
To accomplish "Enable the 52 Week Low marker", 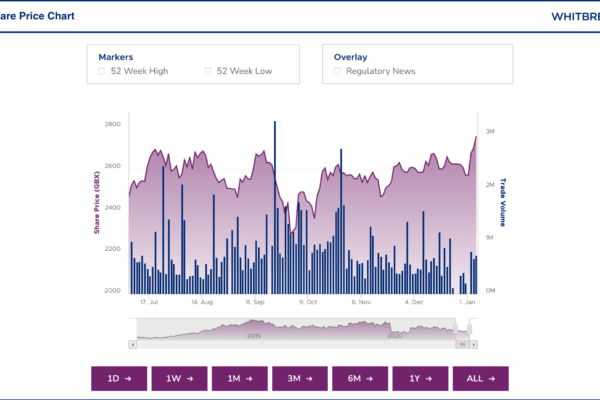I will click(x=208, y=72).
